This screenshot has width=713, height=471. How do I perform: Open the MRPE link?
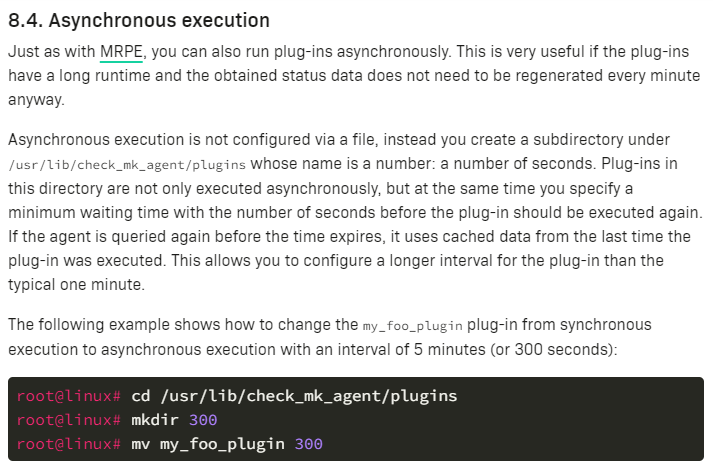coord(121,52)
